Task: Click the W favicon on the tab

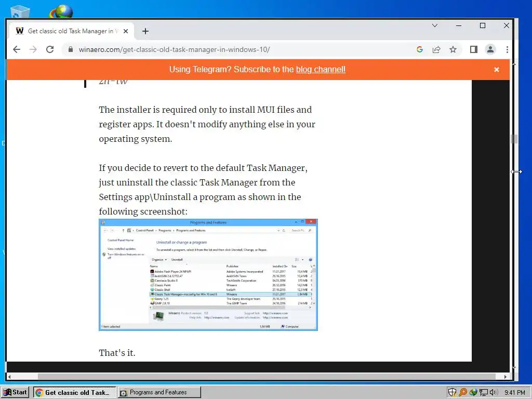Action: coord(20,31)
